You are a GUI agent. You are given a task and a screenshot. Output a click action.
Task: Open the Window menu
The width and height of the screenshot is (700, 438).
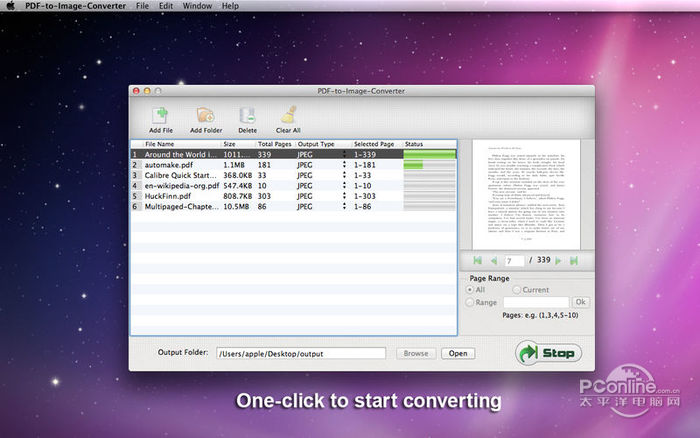click(197, 6)
